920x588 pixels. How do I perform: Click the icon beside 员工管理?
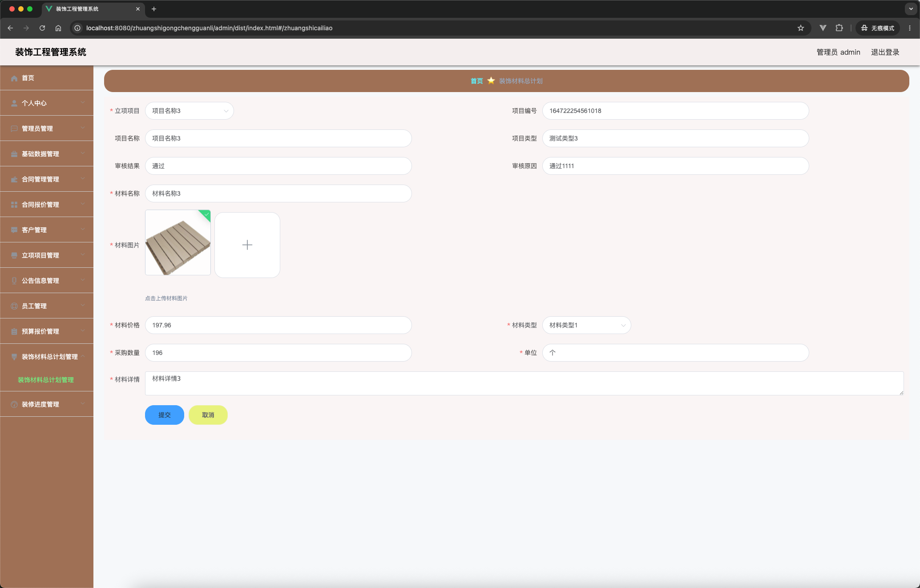coord(14,306)
